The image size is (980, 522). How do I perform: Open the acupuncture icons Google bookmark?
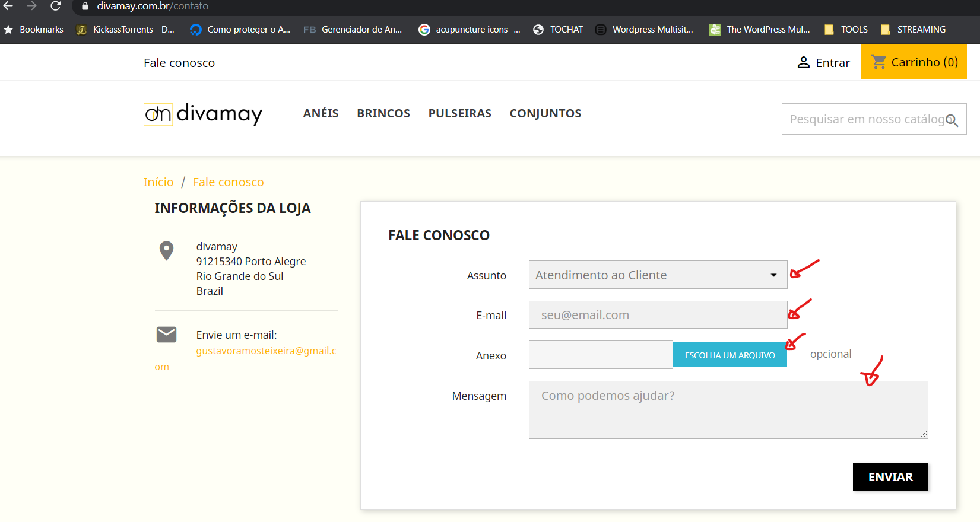point(469,30)
